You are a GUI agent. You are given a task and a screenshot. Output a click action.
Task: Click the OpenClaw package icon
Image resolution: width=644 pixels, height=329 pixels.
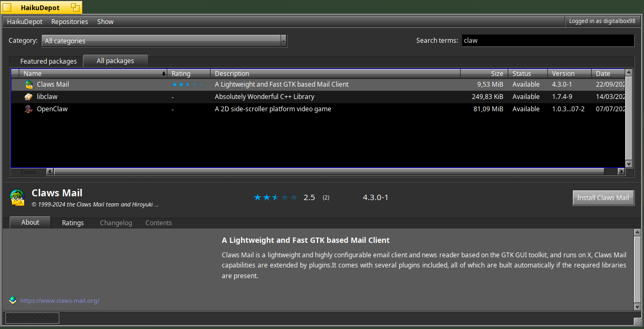click(x=28, y=109)
